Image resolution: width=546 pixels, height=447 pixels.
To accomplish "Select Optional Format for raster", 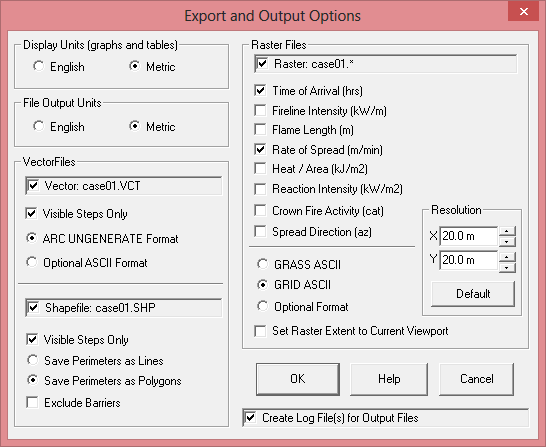I will 263,306.
